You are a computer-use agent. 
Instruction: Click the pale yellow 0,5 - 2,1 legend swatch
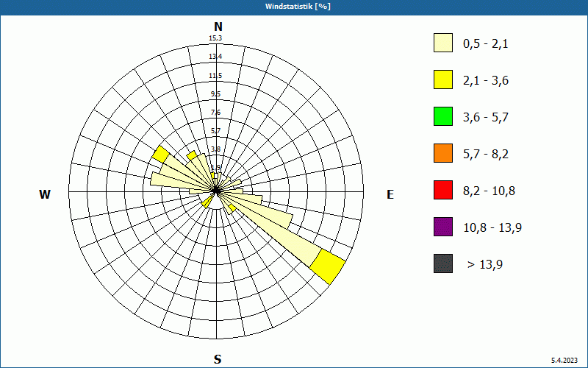point(443,43)
